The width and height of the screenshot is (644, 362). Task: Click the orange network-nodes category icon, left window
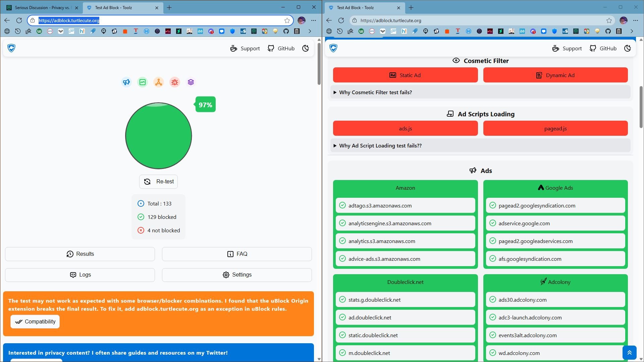[x=159, y=82]
